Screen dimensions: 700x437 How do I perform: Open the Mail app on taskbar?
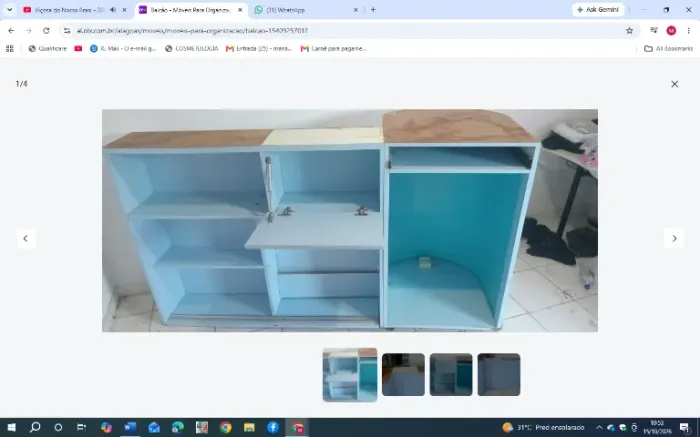[x=154, y=427]
